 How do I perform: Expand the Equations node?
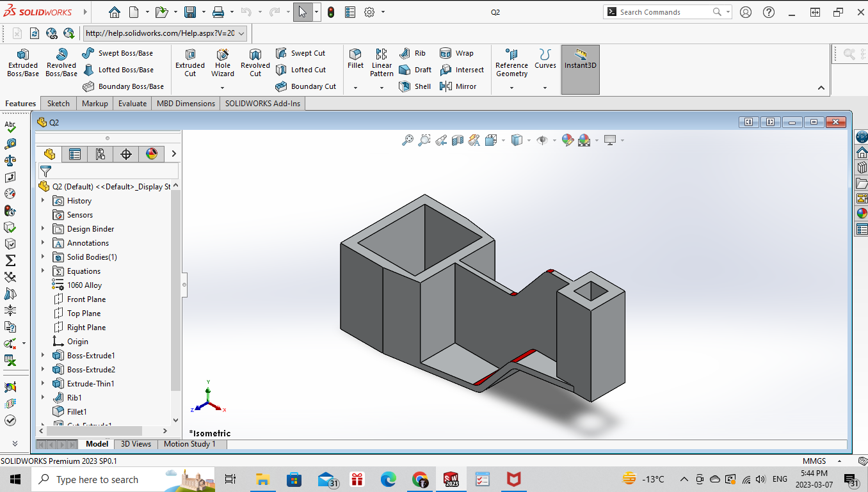coord(43,271)
